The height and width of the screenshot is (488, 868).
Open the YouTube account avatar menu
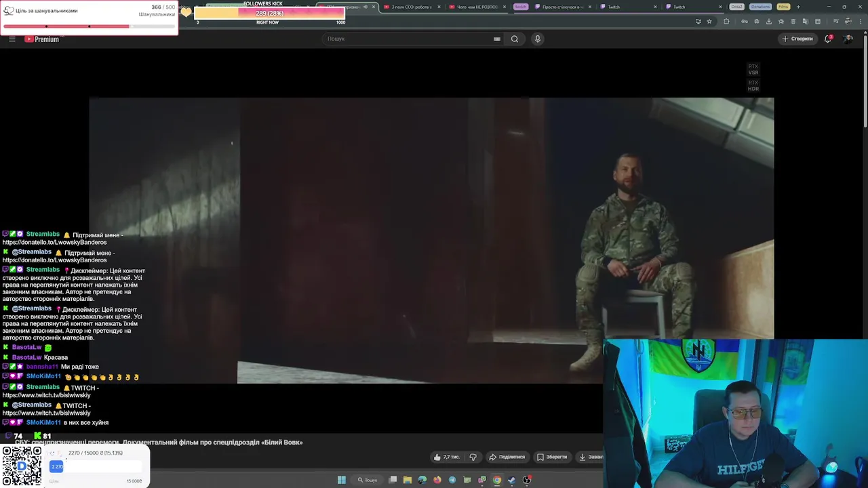click(x=848, y=39)
